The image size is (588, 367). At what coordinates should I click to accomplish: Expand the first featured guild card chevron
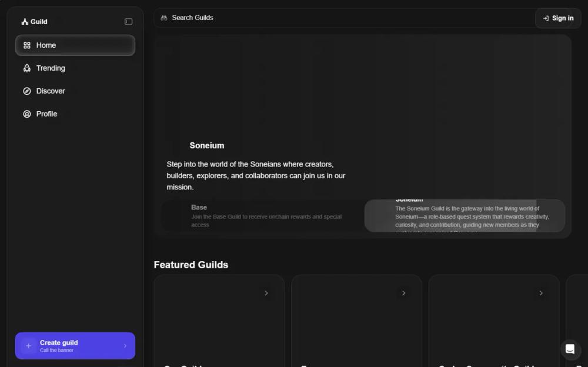(266, 292)
